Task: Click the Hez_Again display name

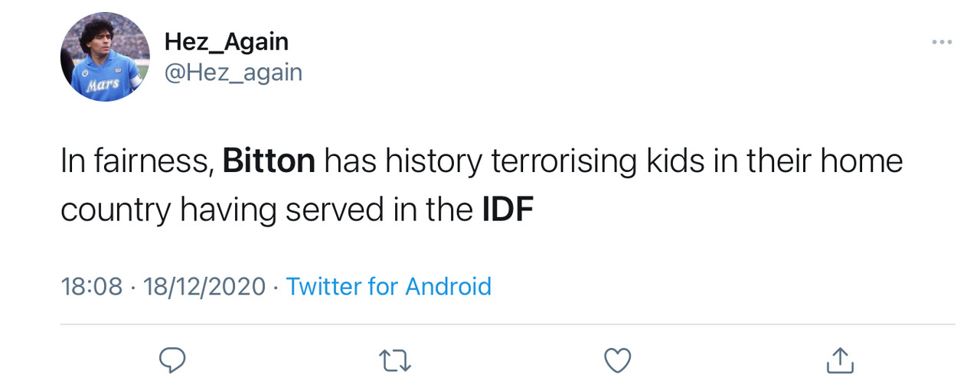Action: (226, 42)
